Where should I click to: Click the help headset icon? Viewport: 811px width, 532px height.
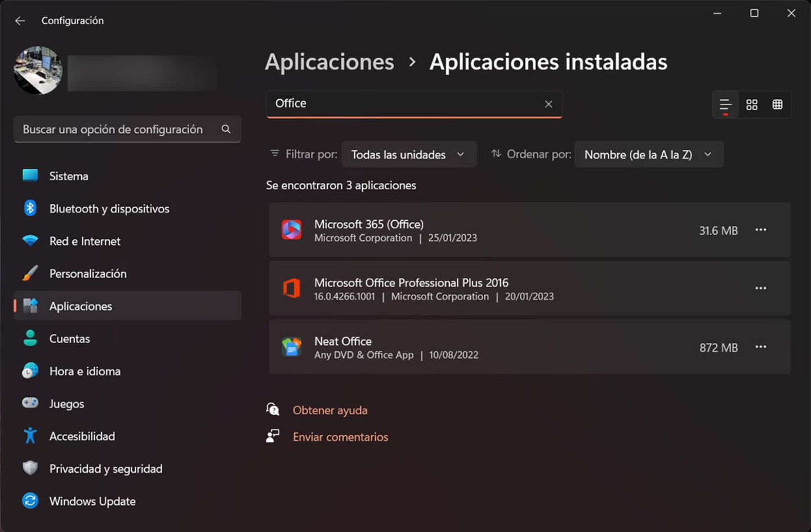[x=273, y=409]
